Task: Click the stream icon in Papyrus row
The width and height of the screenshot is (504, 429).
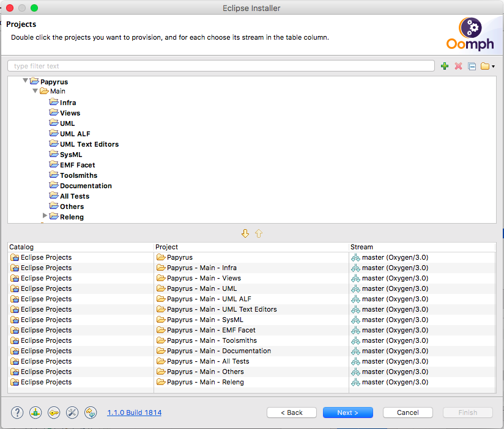Action: click(x=355, y=257)
